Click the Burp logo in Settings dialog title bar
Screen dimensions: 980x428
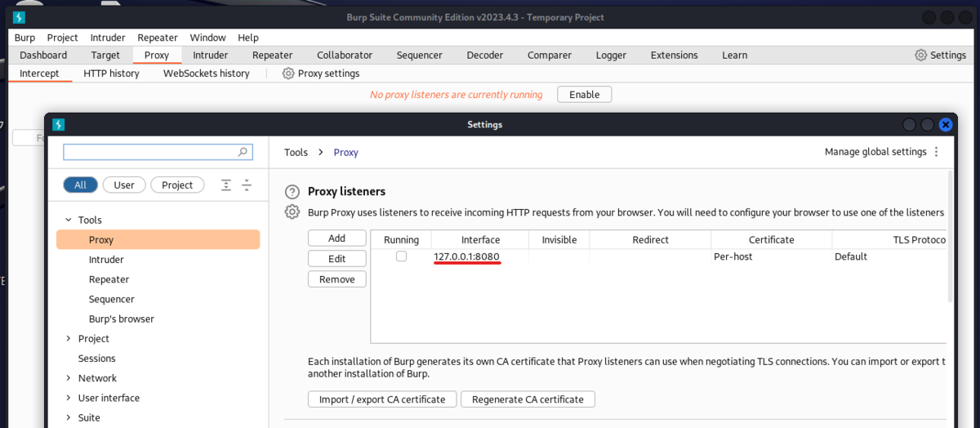(58, 125)
